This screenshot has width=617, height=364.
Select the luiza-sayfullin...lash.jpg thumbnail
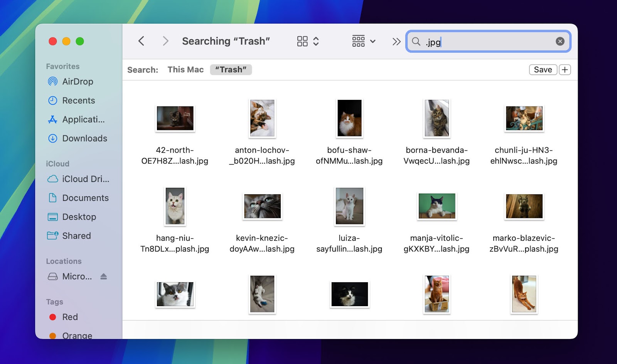pyautogui.click(x=349, y=206)
